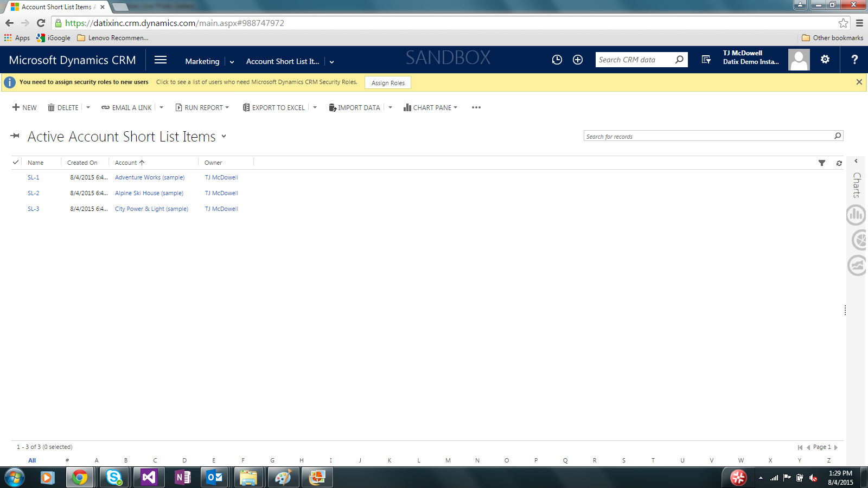Click the search magnifier in CRM search box
Image resolution: width=868 pixels, height=488 pixels.
[x=679, y=60]
